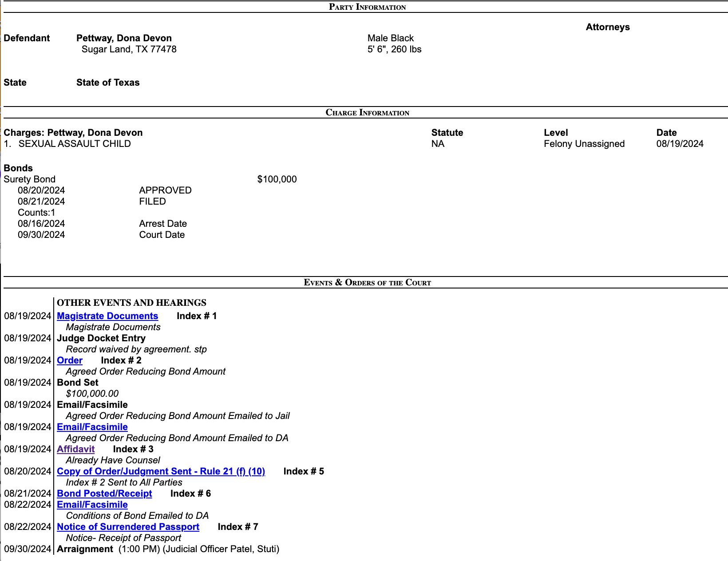
Task: Open Notice of Surrendered Passport link
Action: 128,527
